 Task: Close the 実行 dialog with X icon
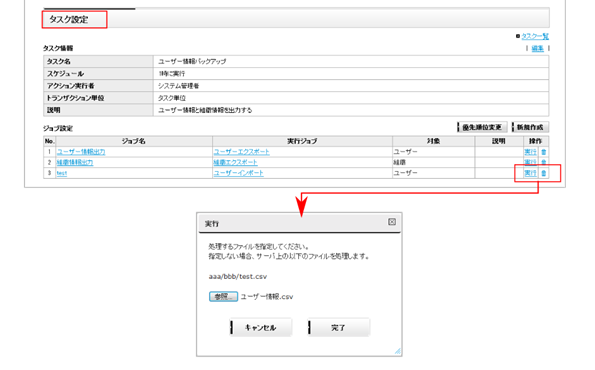coord(392,222)
